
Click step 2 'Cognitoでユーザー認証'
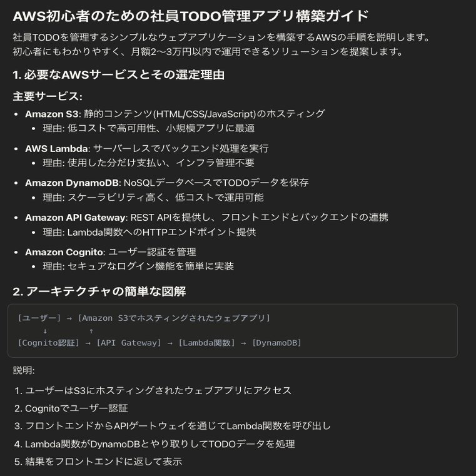point(76,408)
